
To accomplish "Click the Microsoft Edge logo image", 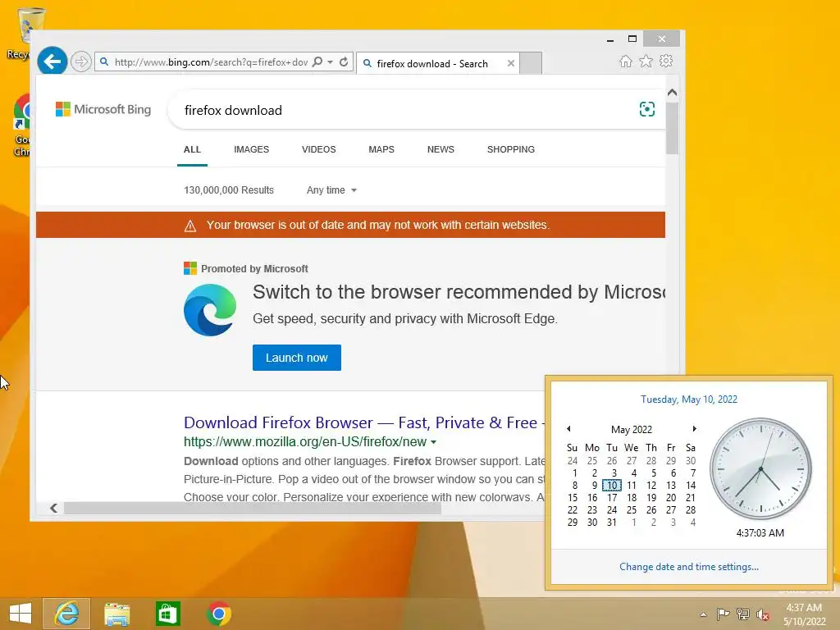I will point(210,309).
